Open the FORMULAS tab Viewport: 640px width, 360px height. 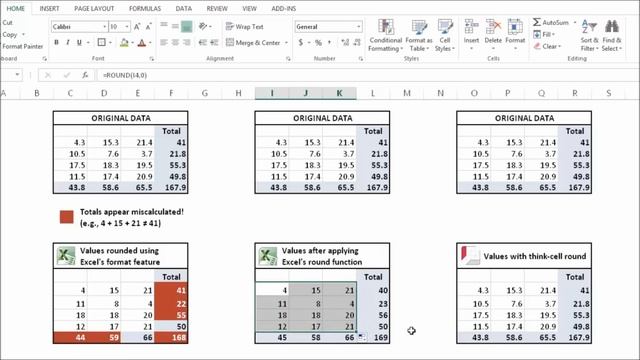pyautogui.click(x=145, y=8)
